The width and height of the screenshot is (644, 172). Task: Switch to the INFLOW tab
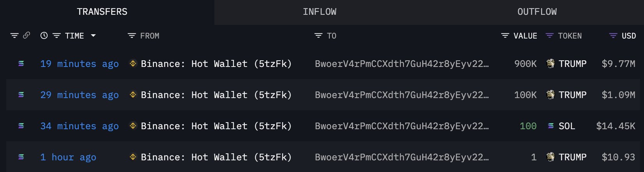pyautogui.click(x=319, y=12)
